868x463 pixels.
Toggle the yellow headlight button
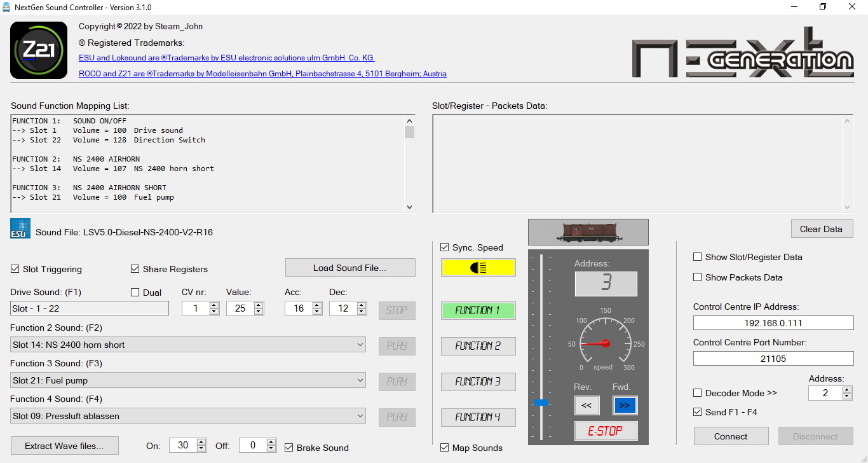click(478, 268)
